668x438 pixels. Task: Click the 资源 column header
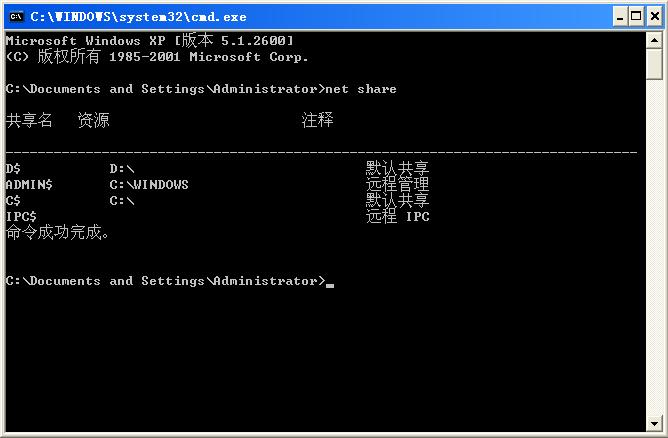tap(93, 120)
